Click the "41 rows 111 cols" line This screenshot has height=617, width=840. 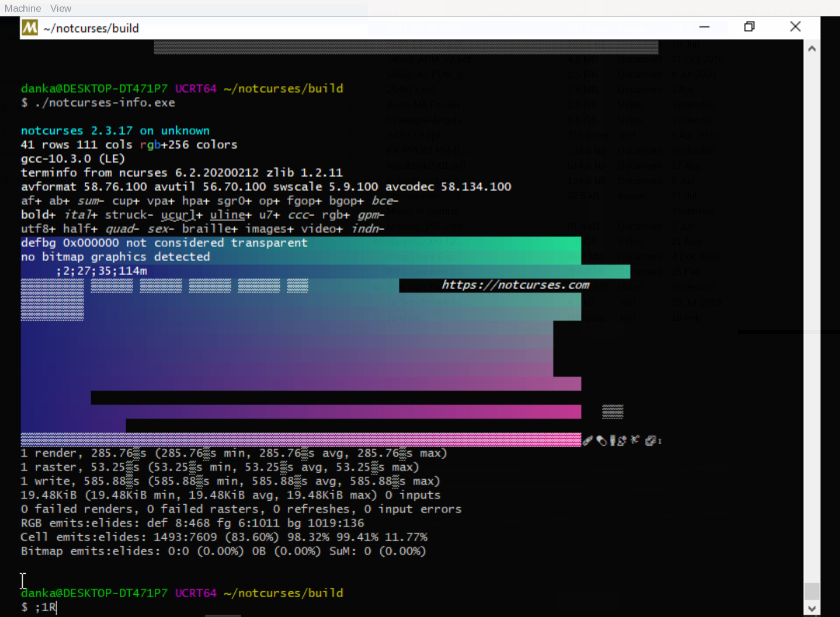click(129, 145)
